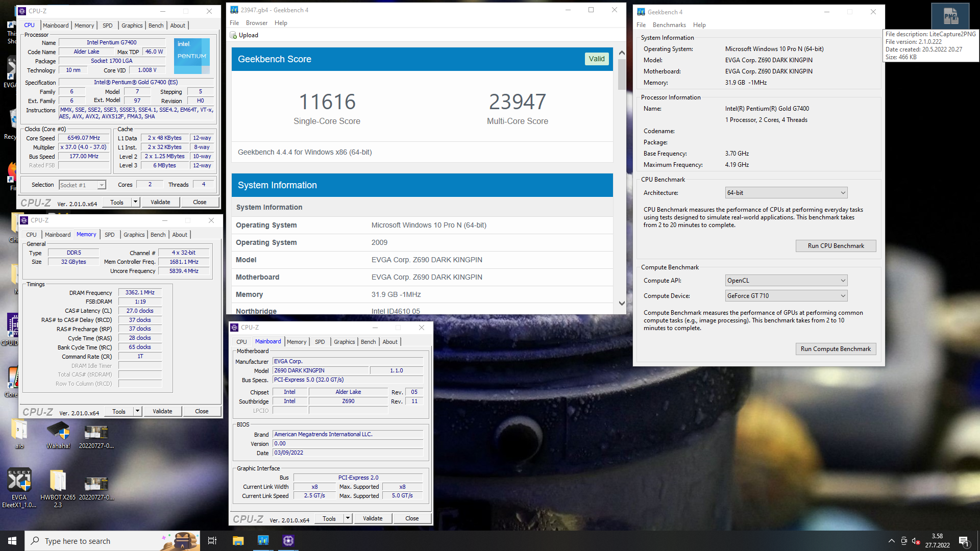
Task: Open the Windows Start menu
Action: [12, 541]
